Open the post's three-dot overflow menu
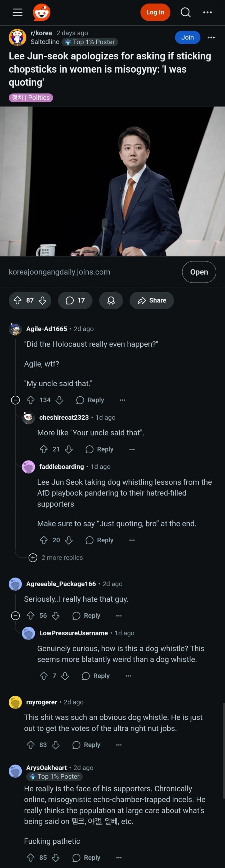Viewport: 225px width, 868px height. [x=211, y=37]
